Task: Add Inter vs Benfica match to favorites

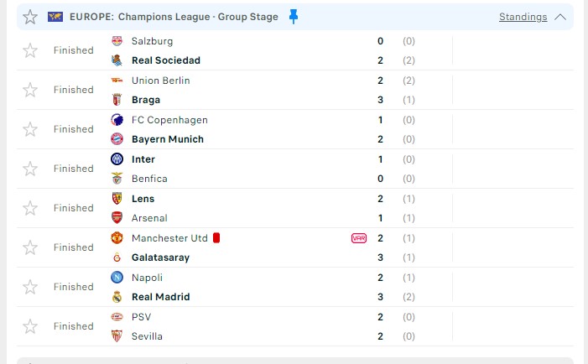Action: coord(30,169)
